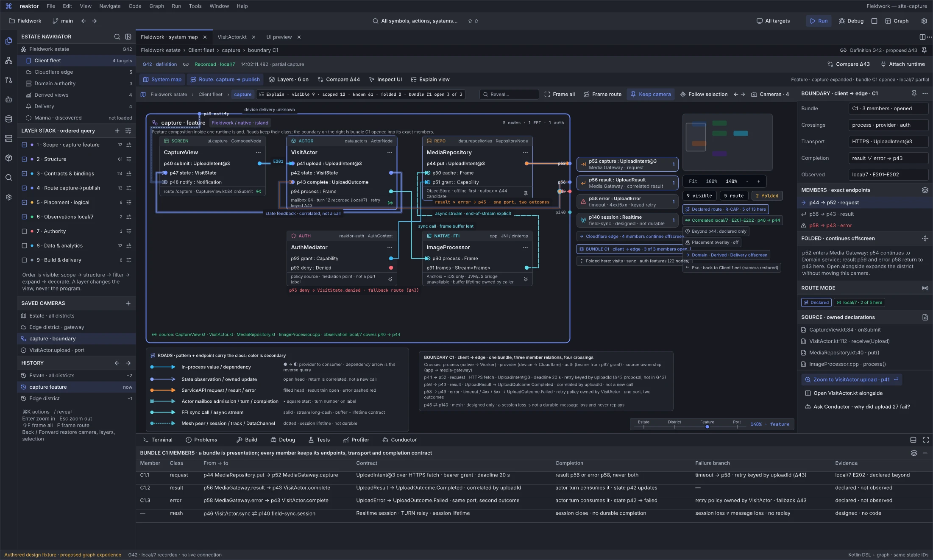Toggle the bottom panel layout icon
The image size is (933, 560).
coord(913,440)
